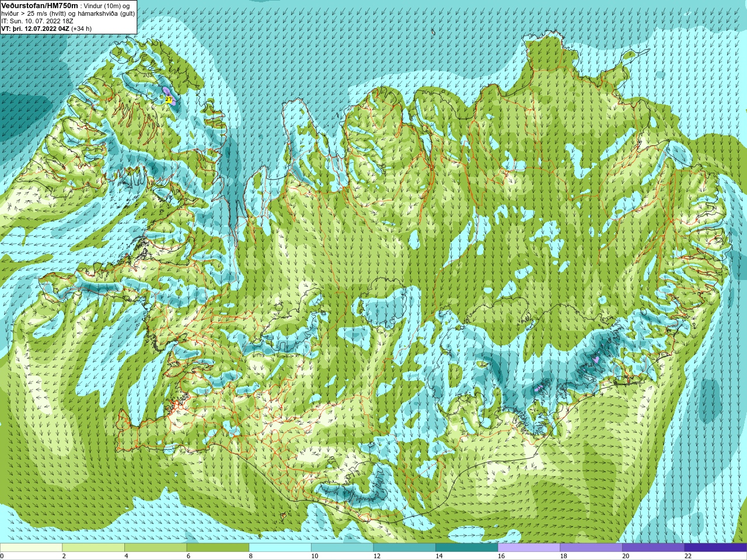Click the legend label '12'
Viewport: 747px width, 560px height.
(377, 556)
